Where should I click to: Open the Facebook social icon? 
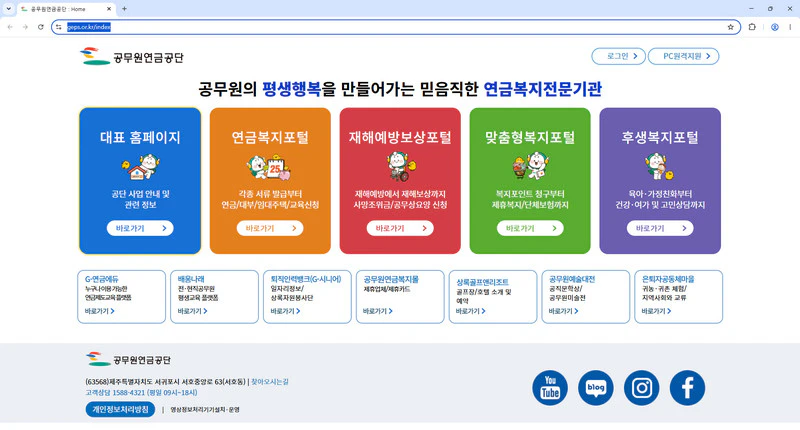(687, 388)
